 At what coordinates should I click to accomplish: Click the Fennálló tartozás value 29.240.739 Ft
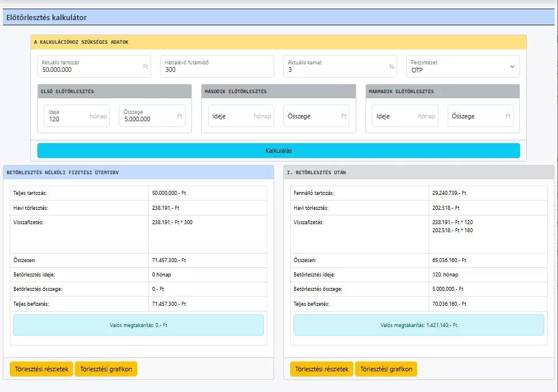[x=449, y=193]
